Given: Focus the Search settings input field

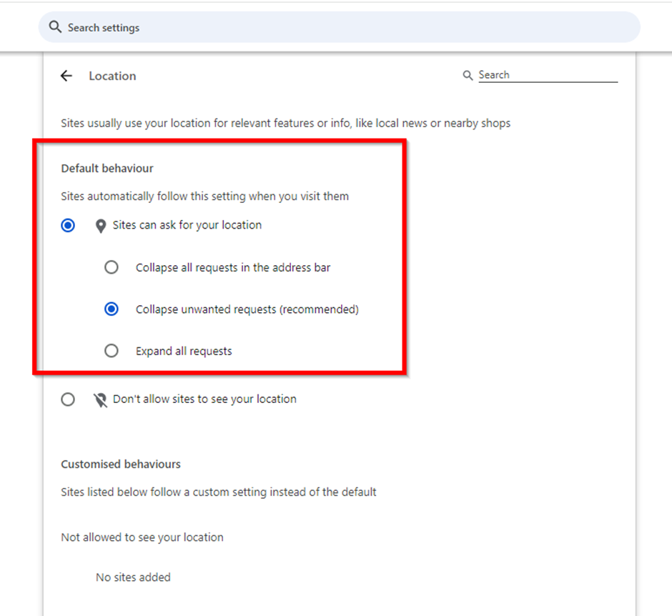Looking at the screenshot, I should point(340,27).
